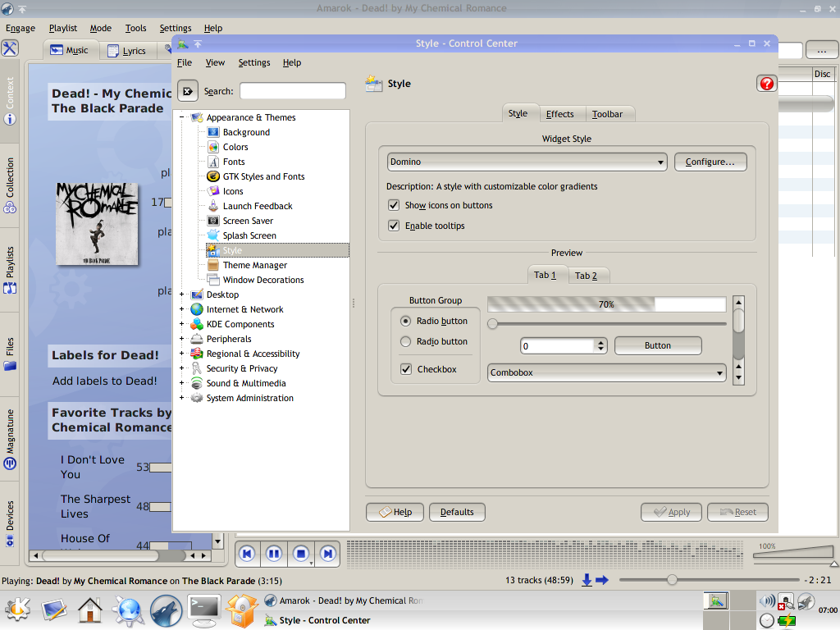Click the Configure... button
The width and height of the screenshot is (840, 630).
click(x=710, y=162)
